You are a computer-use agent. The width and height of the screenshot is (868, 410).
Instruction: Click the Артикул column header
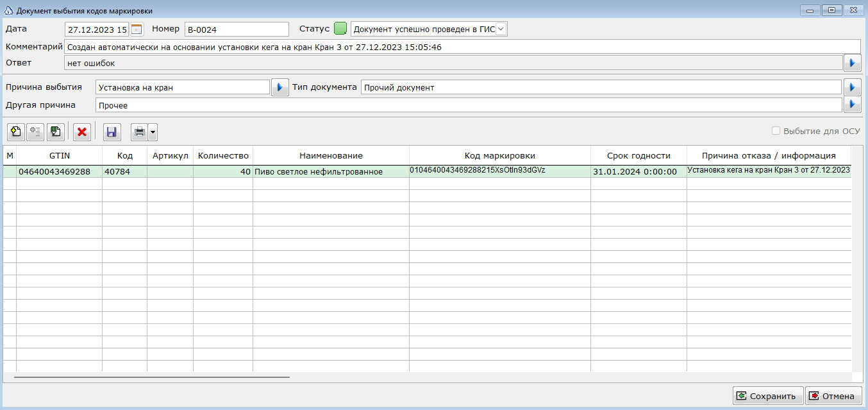[x=170, y=155]
